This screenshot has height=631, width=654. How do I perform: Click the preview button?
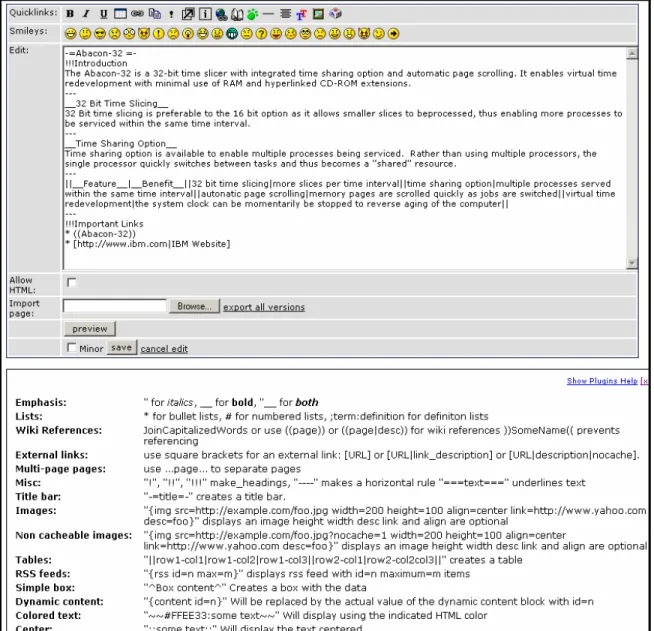tap(90, 329)
